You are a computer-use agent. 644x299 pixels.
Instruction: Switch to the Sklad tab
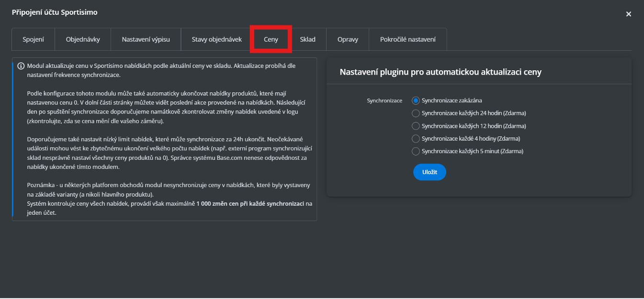(308, 39)
